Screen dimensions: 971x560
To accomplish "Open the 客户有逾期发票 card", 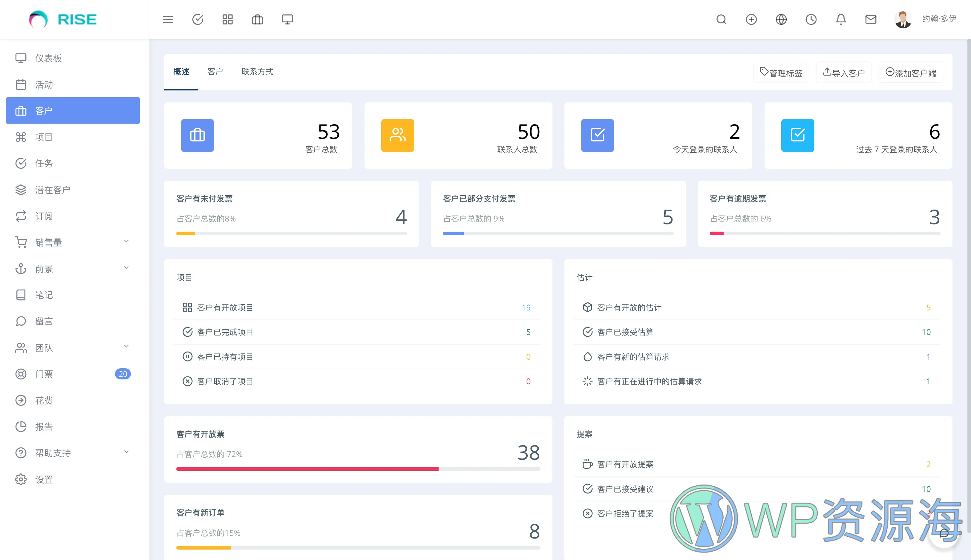I will pyautogui.click(x=825, y=214).
